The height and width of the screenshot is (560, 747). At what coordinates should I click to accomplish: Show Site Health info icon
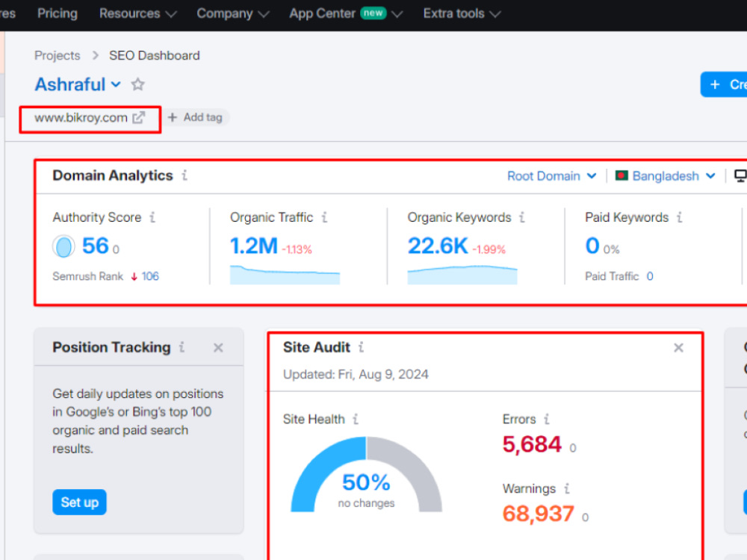click(x=356, y=419)
